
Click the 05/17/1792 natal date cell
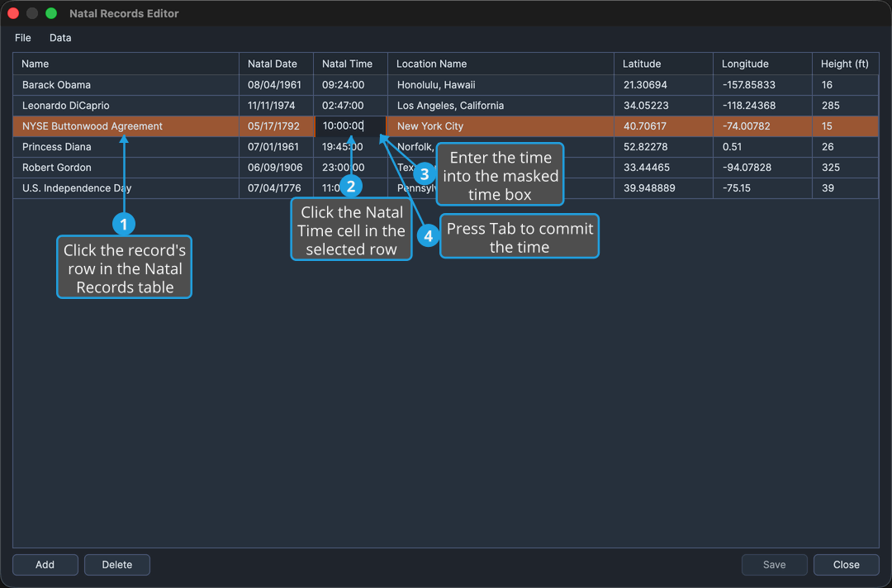[276, 126]
